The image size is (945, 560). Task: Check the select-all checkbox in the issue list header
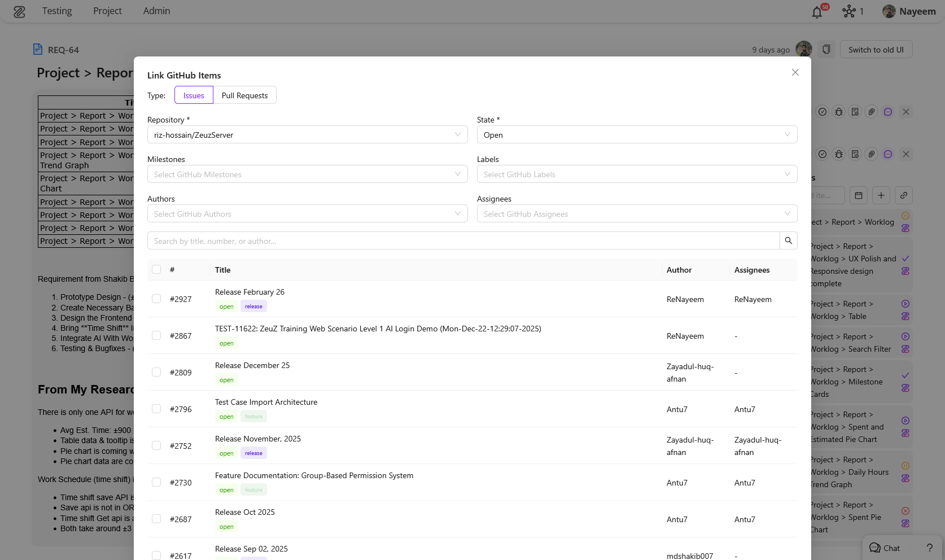pos(156,269)
